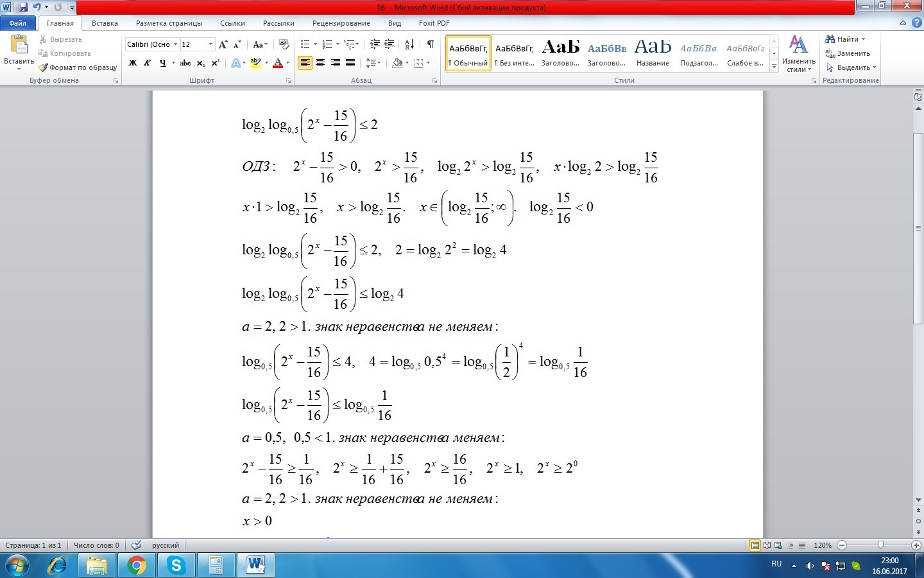Viewport: 924px width, 578px height.
Task: Apply the red font color
Action: pos(278,63)
